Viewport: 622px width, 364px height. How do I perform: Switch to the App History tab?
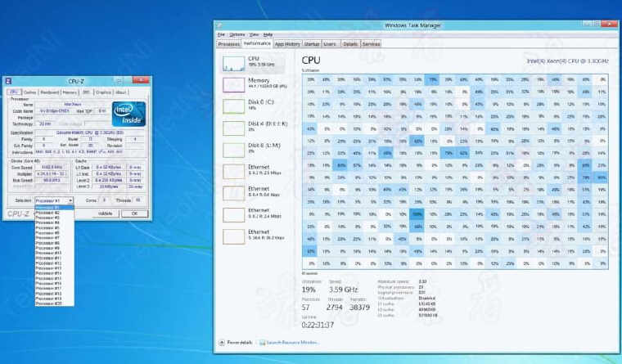(287, 44)
